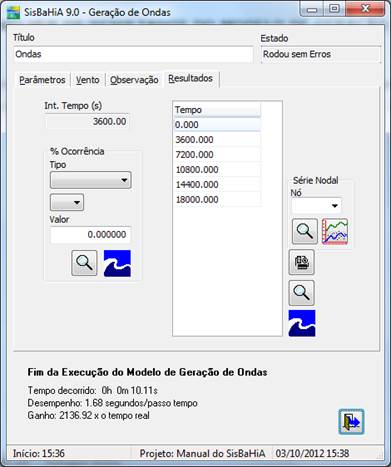This screenshot has width=391, height=467.
Task: Select the Observação tab
Action: [134, 80]
